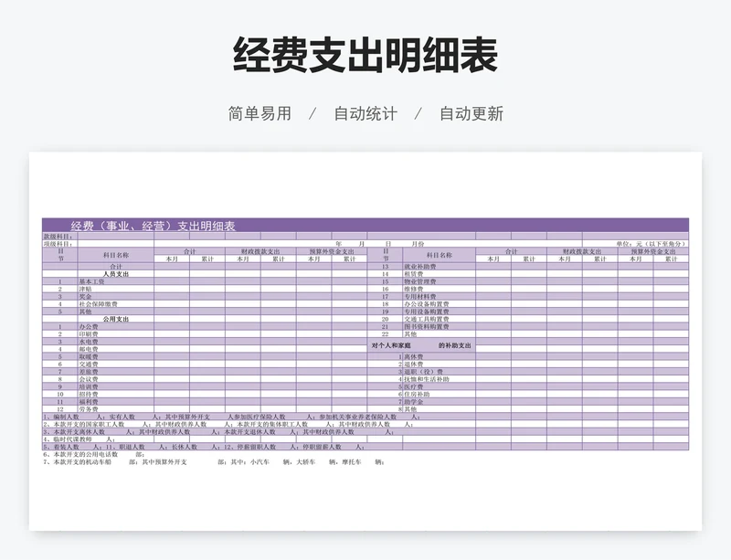Select the 对个人和家庭 的补助支出 heading

coord(421,346)
